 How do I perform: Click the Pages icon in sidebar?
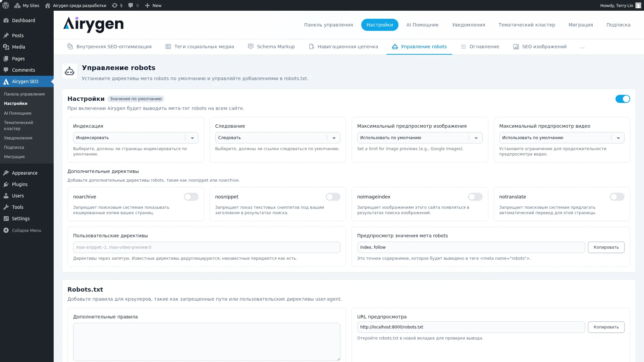[x=6, y=59]
